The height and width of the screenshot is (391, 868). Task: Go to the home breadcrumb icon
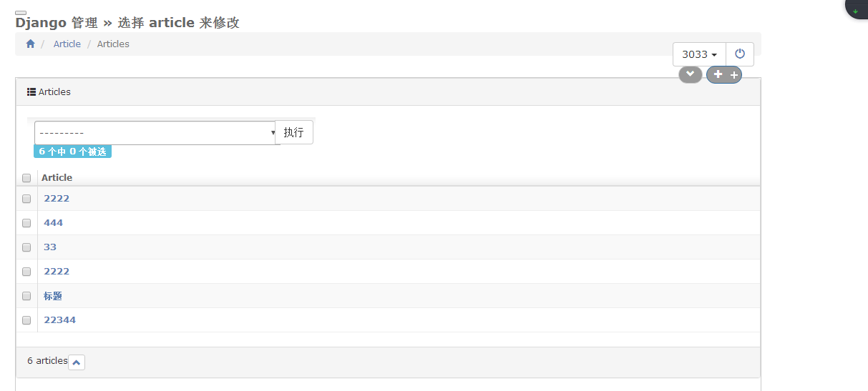[30, 44]
